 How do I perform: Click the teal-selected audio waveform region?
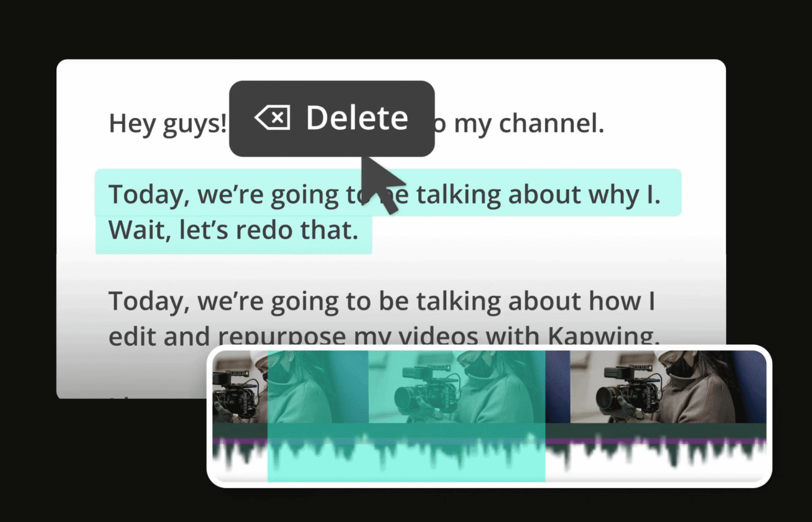(406, 459)
